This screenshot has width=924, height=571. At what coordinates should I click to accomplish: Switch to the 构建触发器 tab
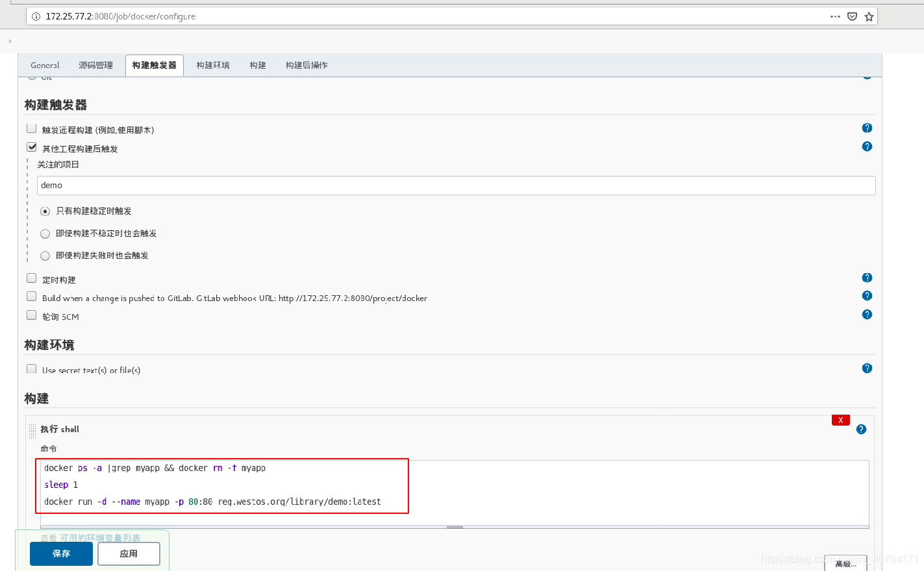(x=155, y=66)
